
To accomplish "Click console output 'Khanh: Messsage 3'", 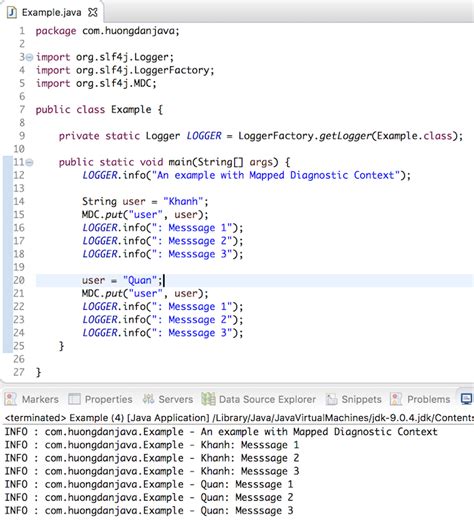I will 250,471.
